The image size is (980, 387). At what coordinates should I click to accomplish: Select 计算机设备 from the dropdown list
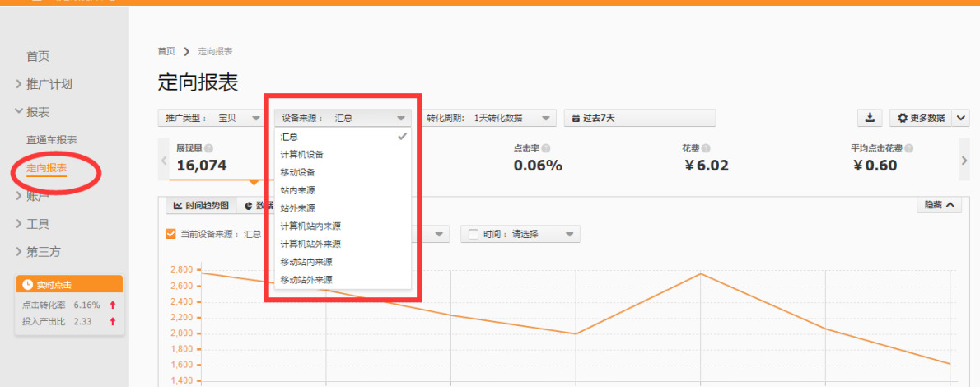click(x=343, y=154)
